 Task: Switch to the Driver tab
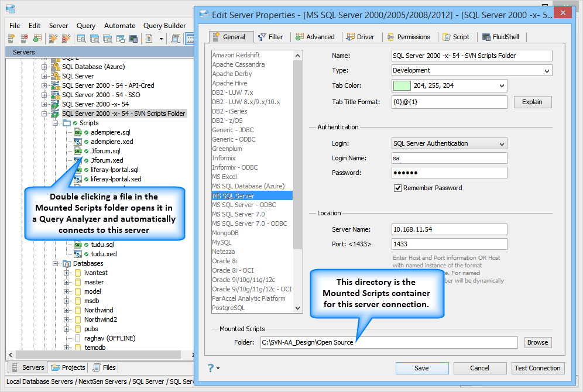point(361,37)
